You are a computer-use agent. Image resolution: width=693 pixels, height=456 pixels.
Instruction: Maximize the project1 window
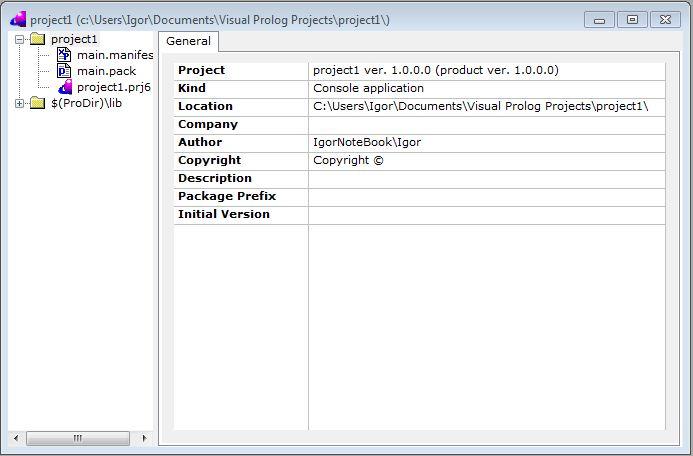(x=632, y=20)
